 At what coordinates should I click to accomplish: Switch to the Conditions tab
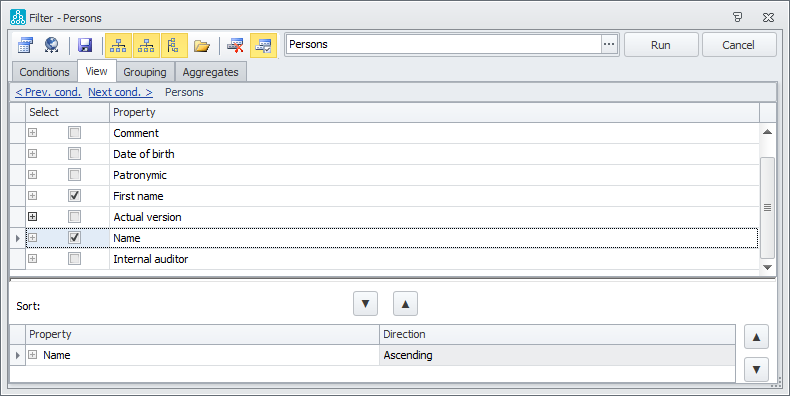pos(44,72)
